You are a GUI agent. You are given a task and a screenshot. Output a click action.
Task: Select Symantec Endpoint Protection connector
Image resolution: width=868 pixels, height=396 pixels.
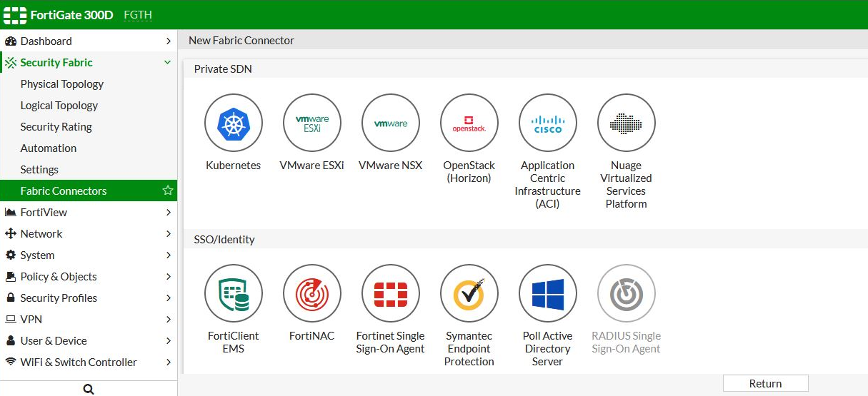pos(469,294)
